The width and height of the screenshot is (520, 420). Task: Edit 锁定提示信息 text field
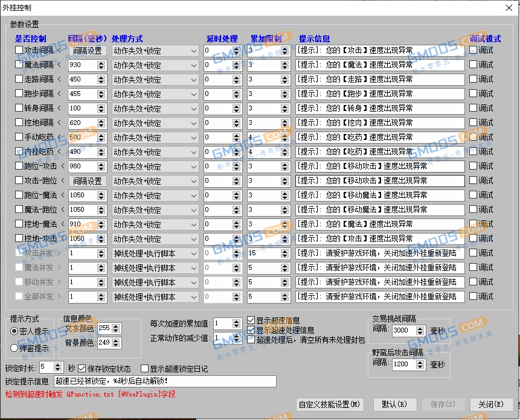(165, 381)
